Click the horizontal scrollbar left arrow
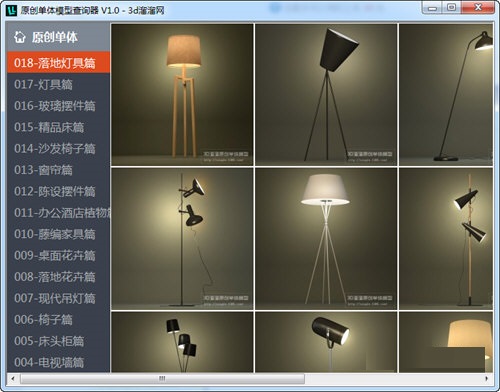Viewport: 500px width, 392px height. (x=13, y=378)
